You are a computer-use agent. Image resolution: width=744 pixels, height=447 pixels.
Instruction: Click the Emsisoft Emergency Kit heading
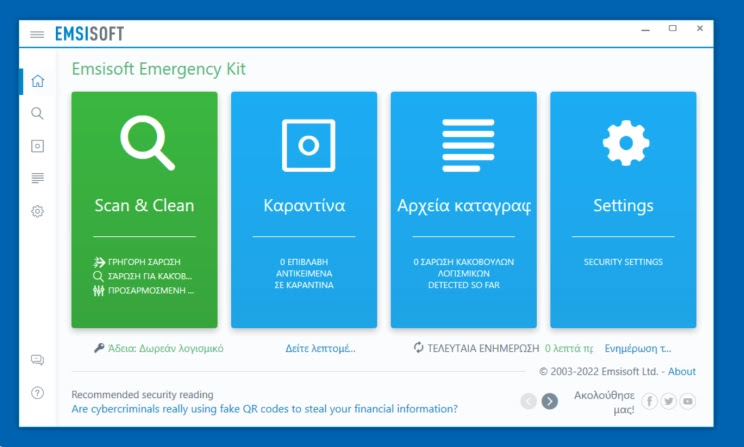[x=158, y=69]
